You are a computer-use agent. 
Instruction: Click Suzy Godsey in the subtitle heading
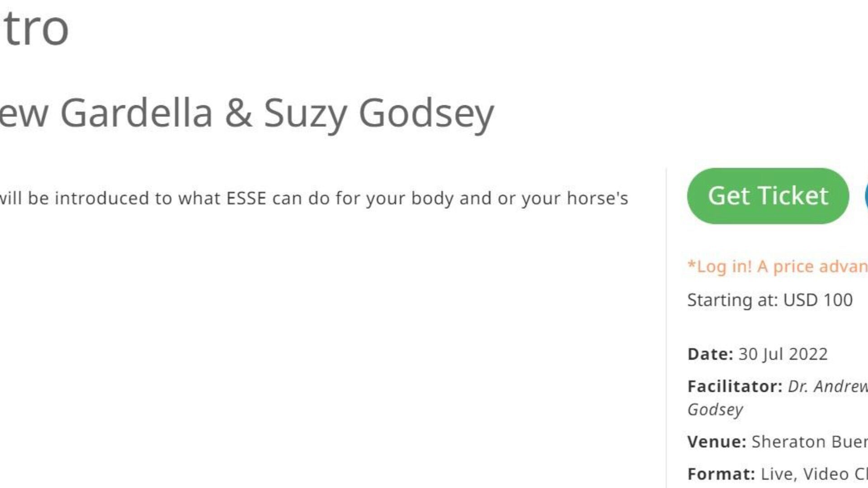point(379,113)
